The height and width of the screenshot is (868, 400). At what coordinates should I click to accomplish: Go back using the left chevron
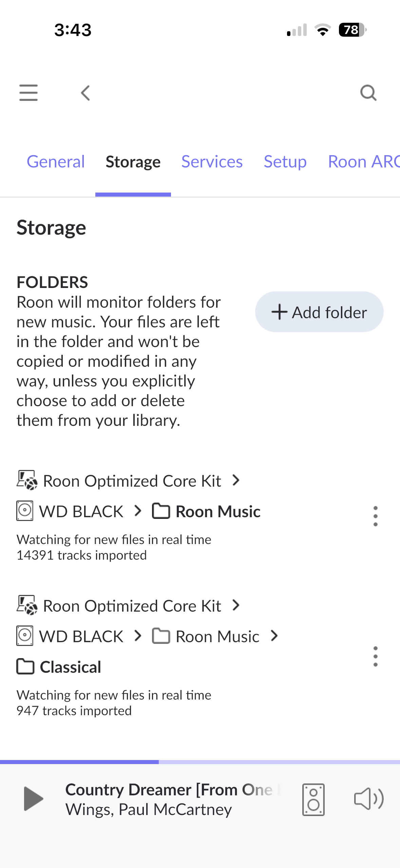point(85,93)
